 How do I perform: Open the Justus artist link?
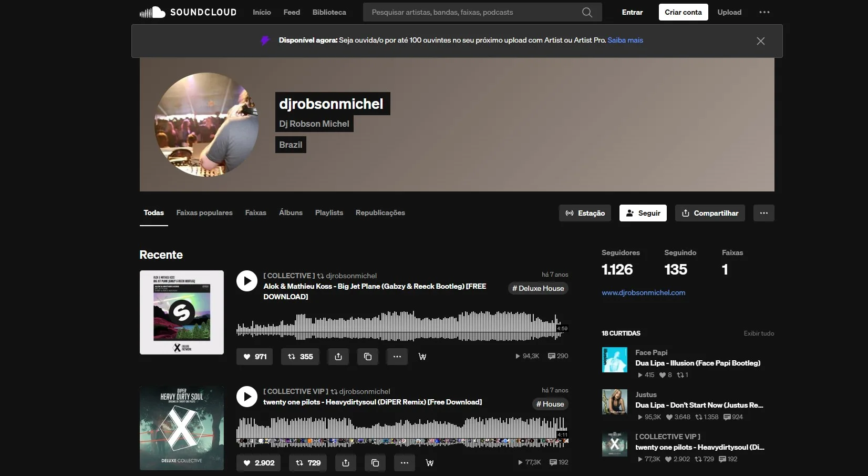[x=646, y=394]
